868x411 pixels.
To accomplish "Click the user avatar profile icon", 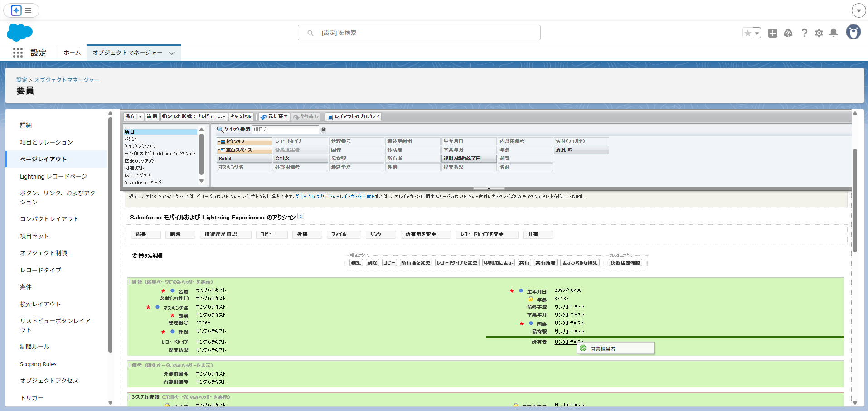I will click(x=853, y=33).
